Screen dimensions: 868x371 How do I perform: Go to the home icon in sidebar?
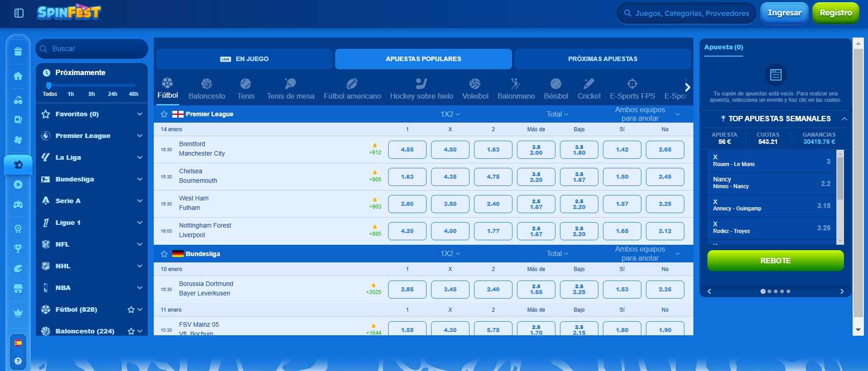click(18, 76)
